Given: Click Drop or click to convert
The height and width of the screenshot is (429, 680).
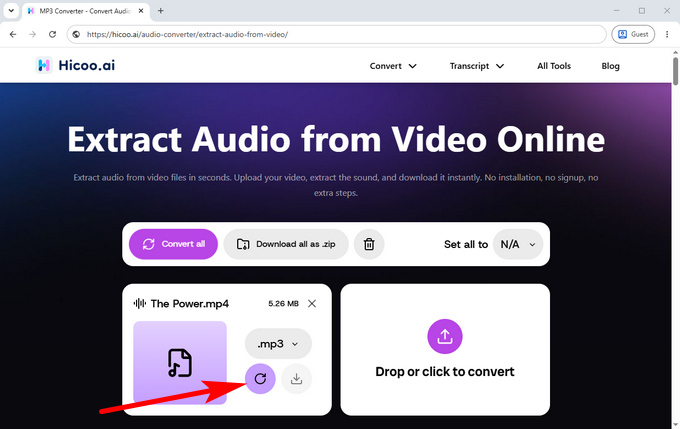Looking at the screenshot, I should [x=445, y=372].
